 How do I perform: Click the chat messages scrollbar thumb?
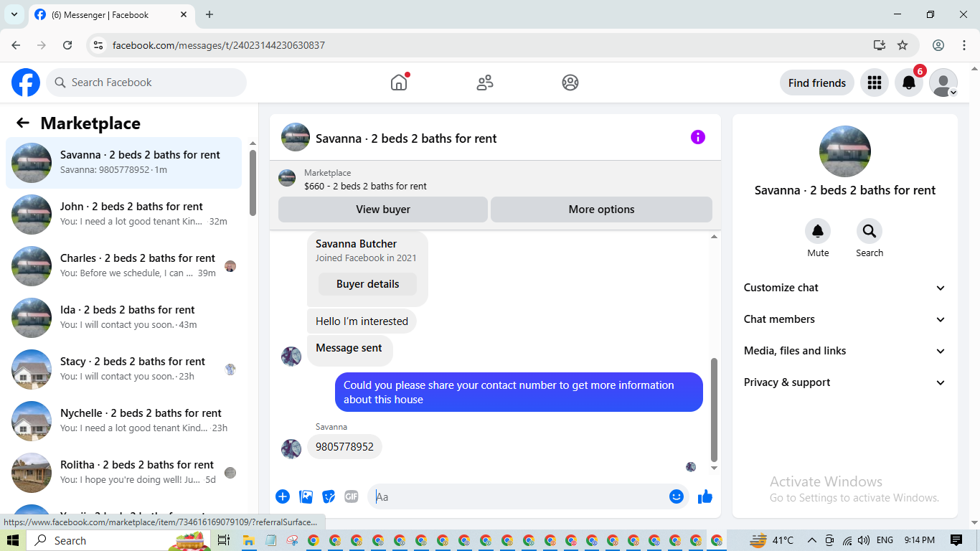(x=714, y=410)
